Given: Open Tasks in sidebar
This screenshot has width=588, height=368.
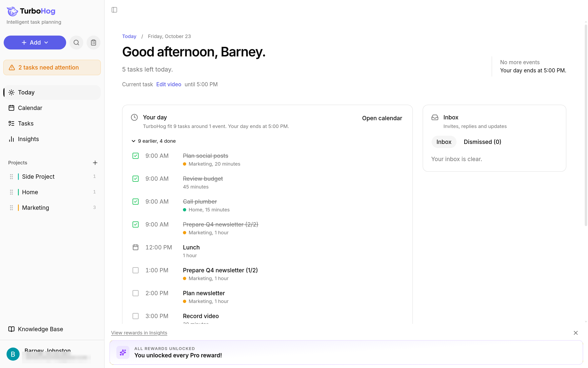Looking at the screenshot, I should (52, 123).
